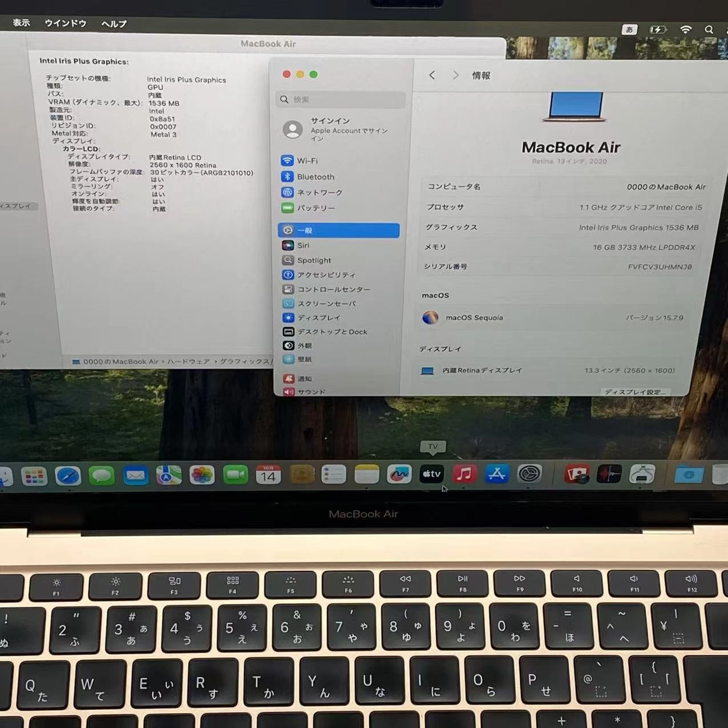Open the Apple TV app in the Dock
The width and height of the screenshot is (728, 728).
pos(431,474)
